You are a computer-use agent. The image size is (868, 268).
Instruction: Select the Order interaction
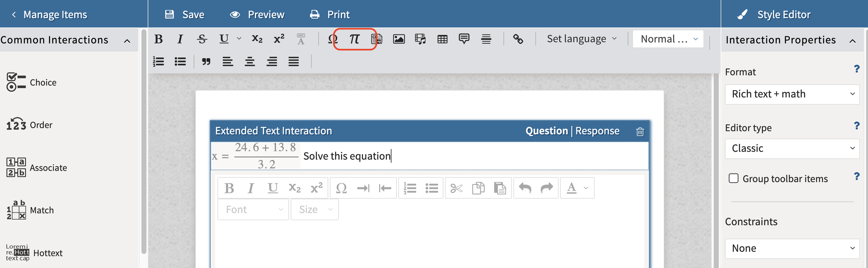point(29,125)
